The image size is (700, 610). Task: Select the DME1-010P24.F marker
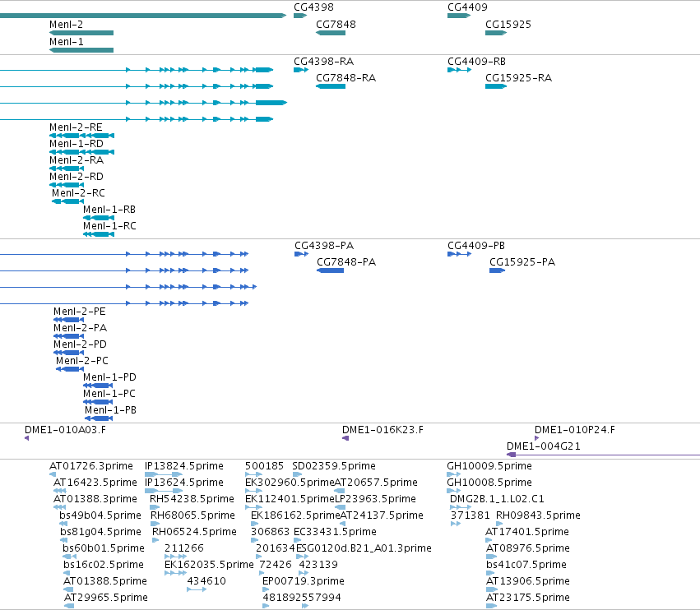click(536, 438)
